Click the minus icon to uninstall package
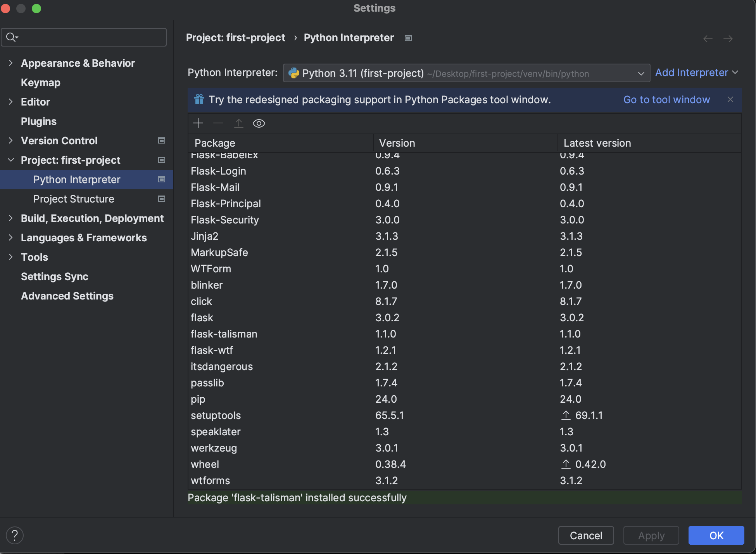 pyautogui.click(x=218, y=123)
